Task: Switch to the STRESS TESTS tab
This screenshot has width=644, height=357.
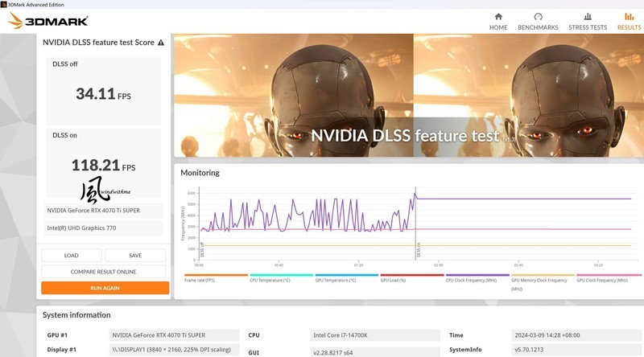Action: (588, 22)
